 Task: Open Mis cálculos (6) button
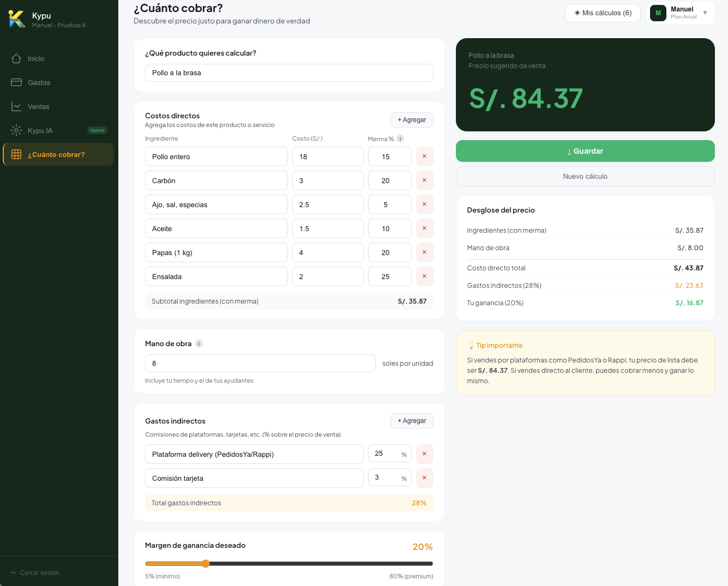coord(603,13)
